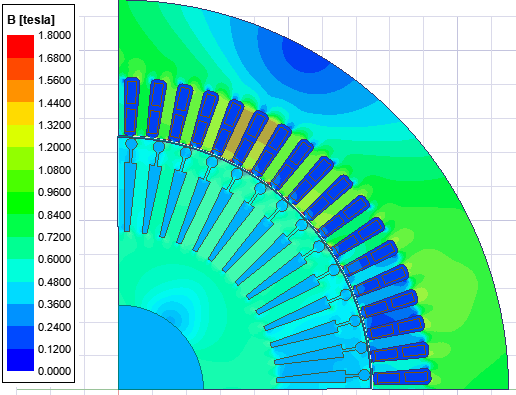The image size is (516, 395).
Task: Click the legend value 0.1200
Action: pos(54,349)
